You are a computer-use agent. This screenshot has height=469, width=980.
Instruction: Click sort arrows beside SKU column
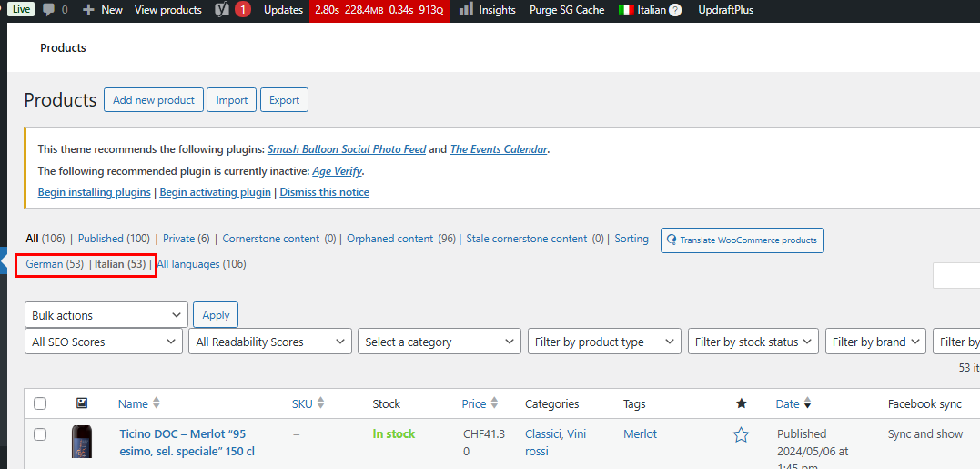(320, 404)
